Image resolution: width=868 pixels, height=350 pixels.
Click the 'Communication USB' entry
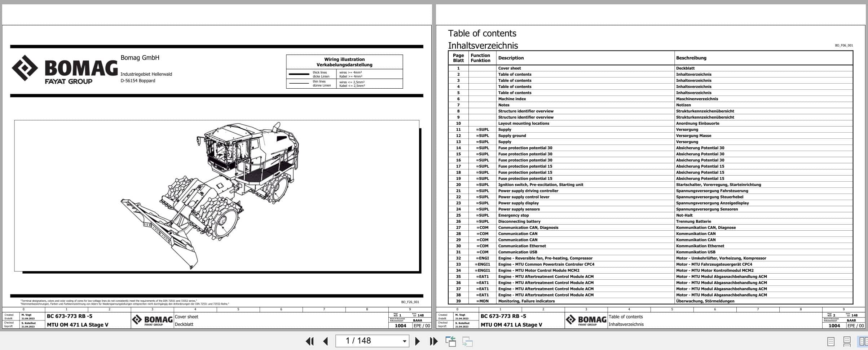pos(517,252)
